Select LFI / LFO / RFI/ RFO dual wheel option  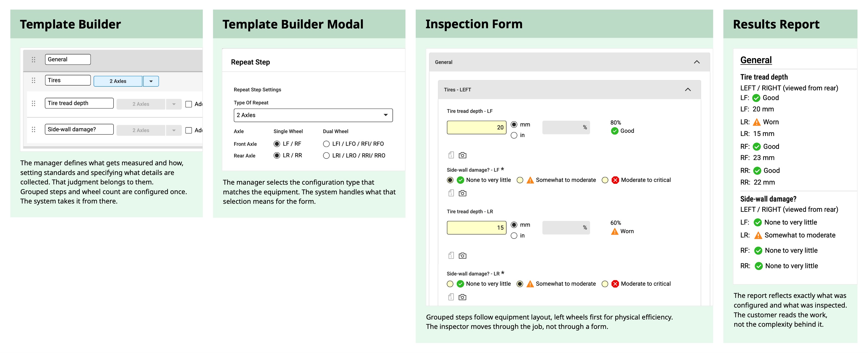pos(326,144)
